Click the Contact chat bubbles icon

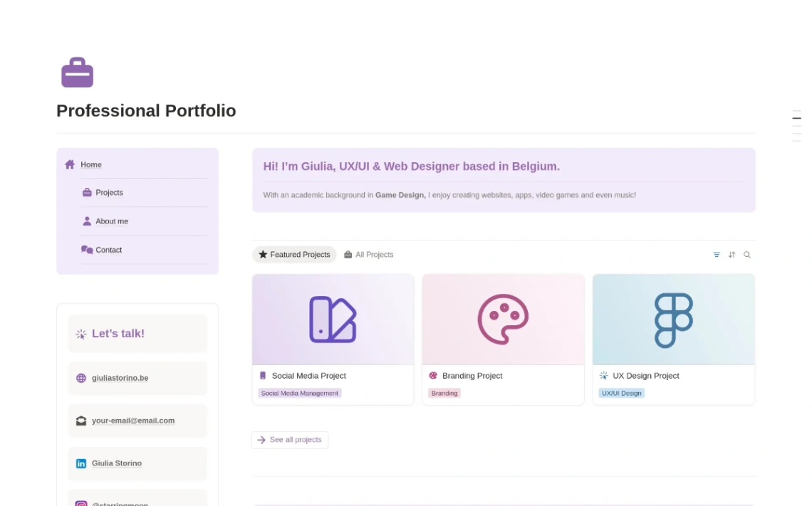[87, 249]
